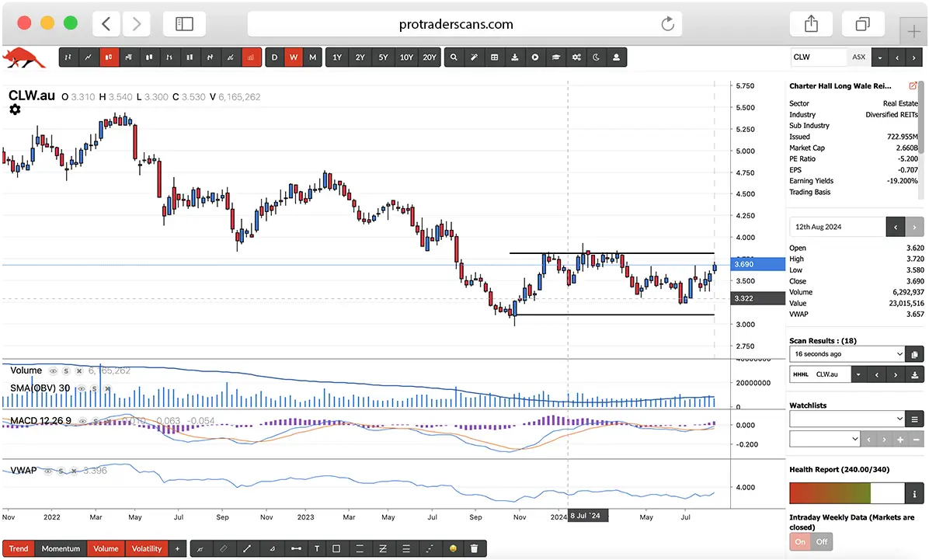Click the main toolbar download icon
Image resolution: width=929 pixels, height=560 pixels.
(x=515, y=57)
